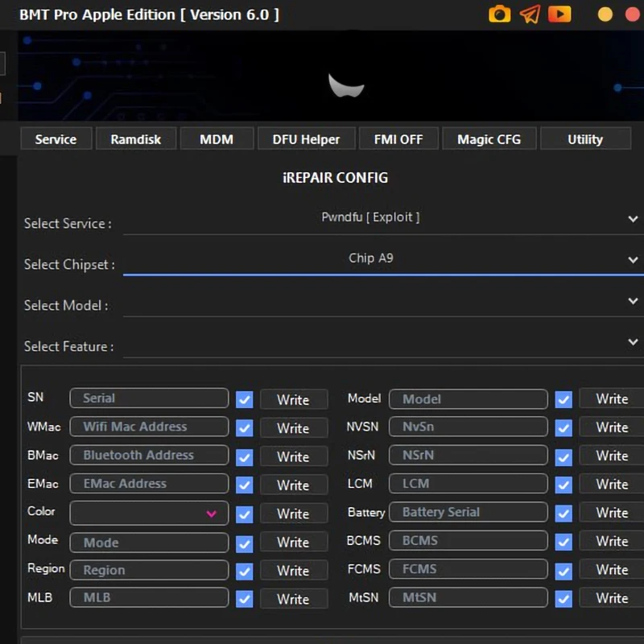Click the MLB input field

[149, 597]
